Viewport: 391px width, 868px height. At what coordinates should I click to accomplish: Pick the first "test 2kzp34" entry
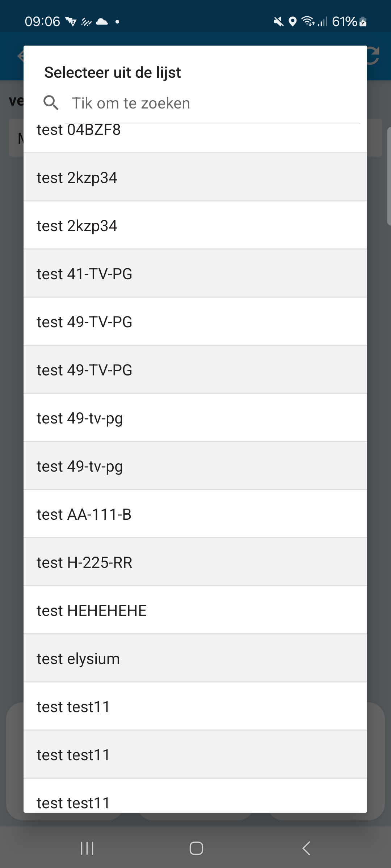coord(195,178)
